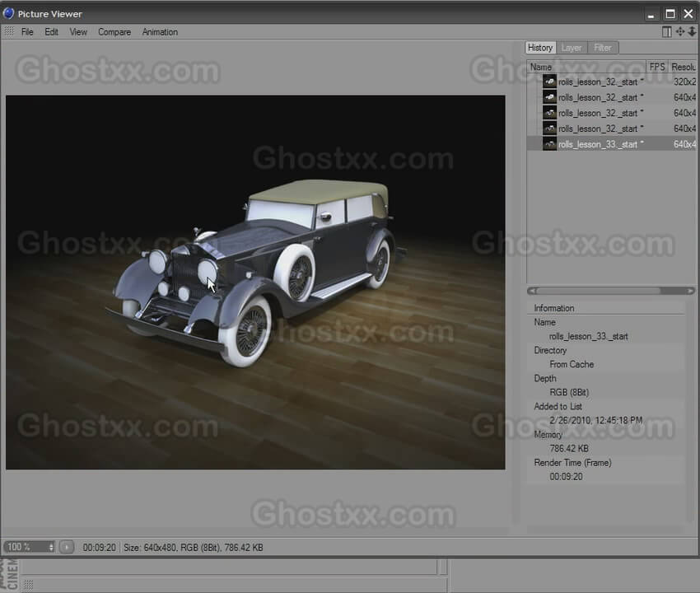700x593 pixels.
Task: Click the dotted grip in Cinema 4D window
Action: [28, 585]
